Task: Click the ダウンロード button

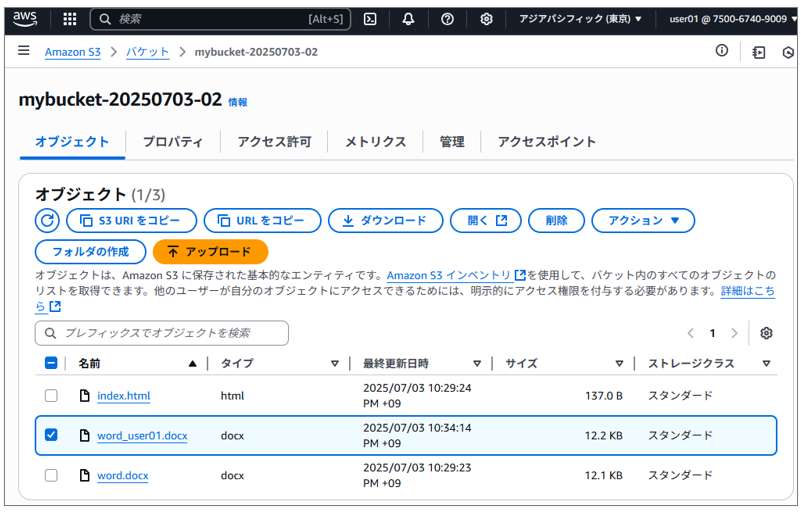Action: 386,221
